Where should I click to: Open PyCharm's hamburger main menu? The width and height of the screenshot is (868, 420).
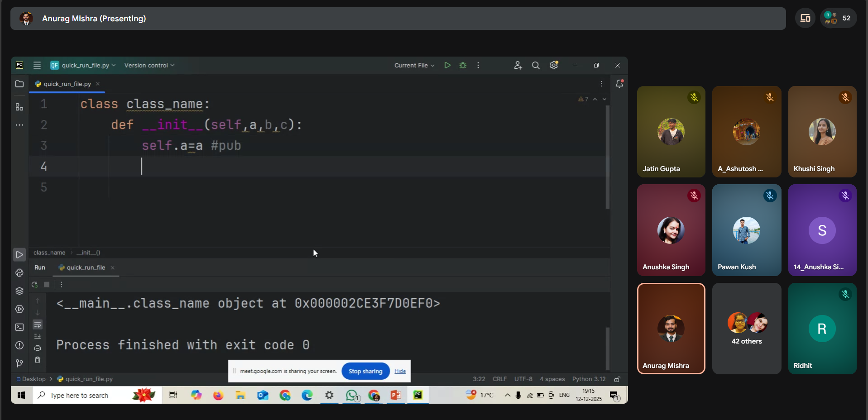pyautogui.click(x=37, y=65)
